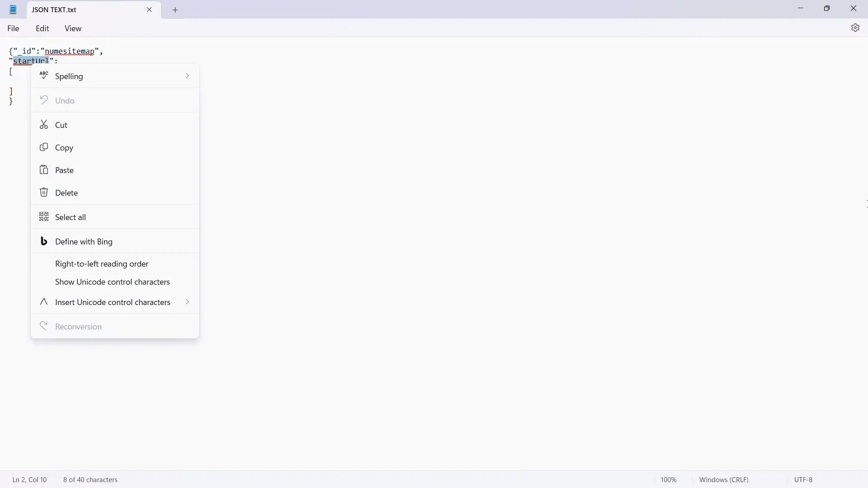Expand Insert Unicode control characters
The width and height of the screenshot is (868, 488).
[187, 301]
